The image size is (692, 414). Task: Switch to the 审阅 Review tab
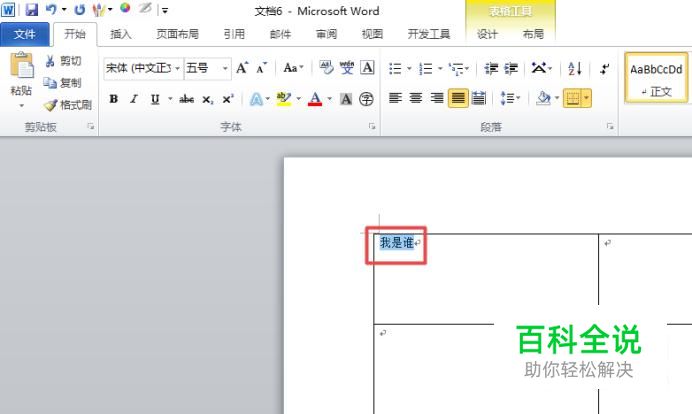click(326, 34)
